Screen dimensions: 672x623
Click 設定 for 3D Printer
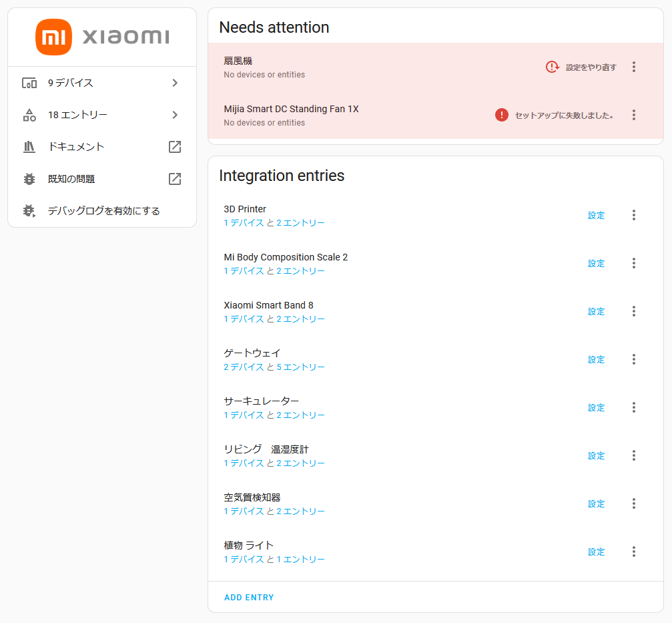pyautogui.click(x=596, y=215)
